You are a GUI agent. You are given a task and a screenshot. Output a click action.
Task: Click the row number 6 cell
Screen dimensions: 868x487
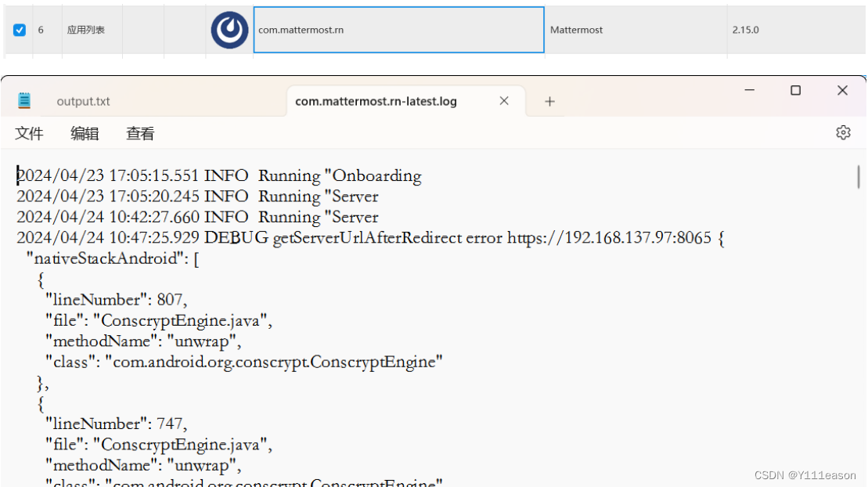click(47, 30)
